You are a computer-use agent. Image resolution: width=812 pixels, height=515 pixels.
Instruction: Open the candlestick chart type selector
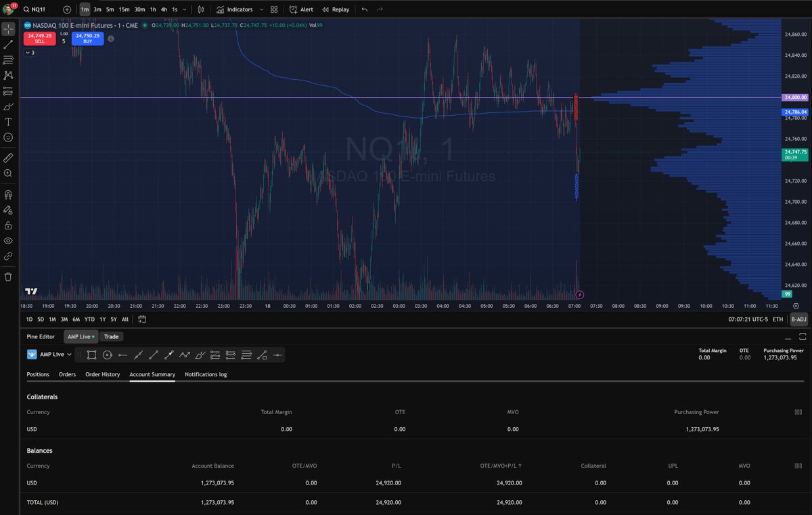pyautogui.click(x=201, y=9)
